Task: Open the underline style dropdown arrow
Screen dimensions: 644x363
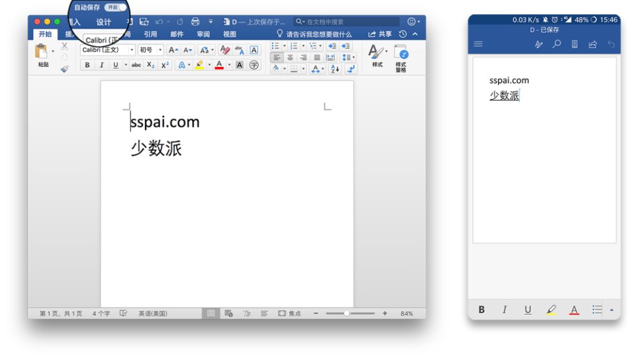Action: [126, 65]
